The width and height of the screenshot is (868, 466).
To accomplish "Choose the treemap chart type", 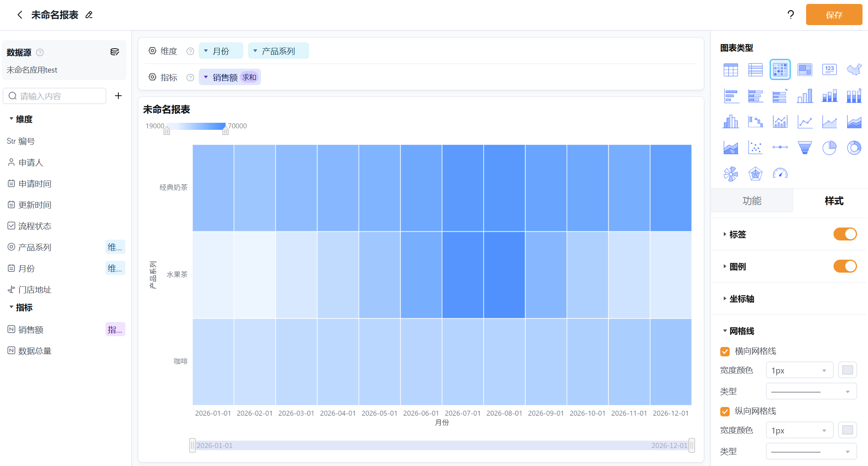I will point(805,70).
